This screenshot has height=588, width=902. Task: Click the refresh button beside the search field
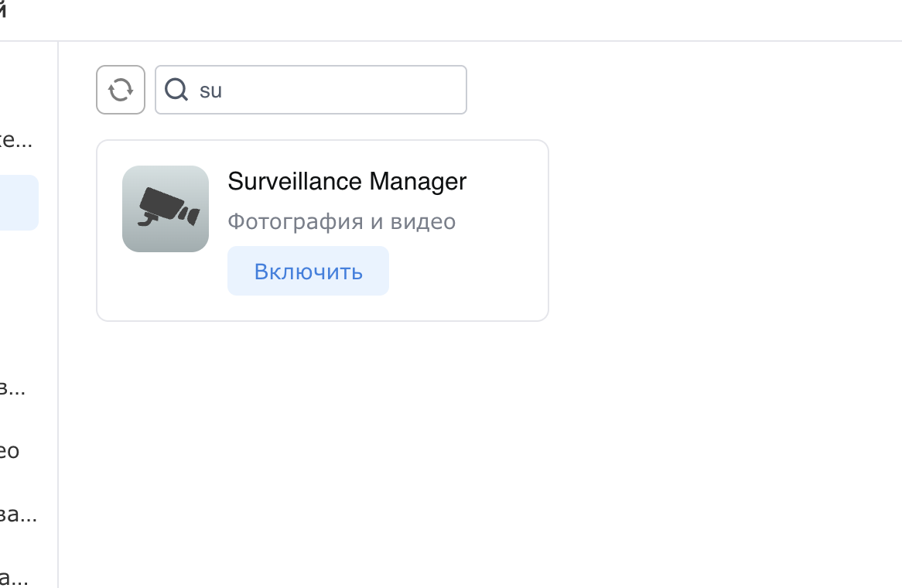pyautogui.click(x=120, y=90)
